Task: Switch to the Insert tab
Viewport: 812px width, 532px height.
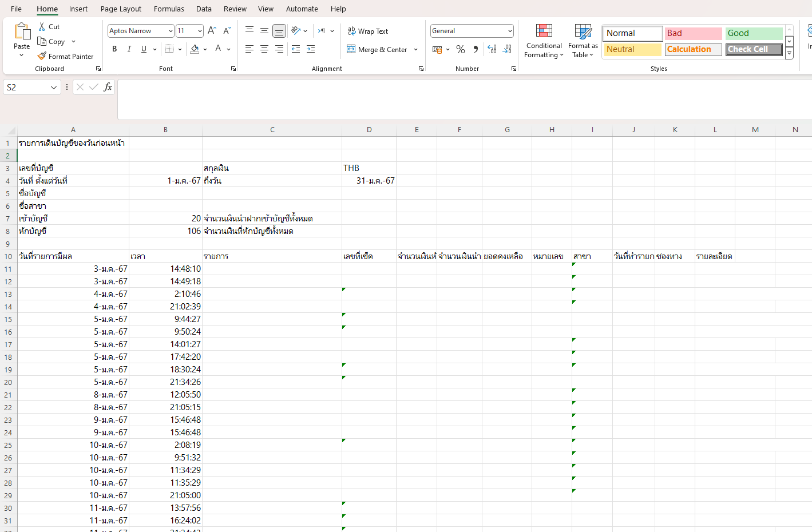Action: 78,9
